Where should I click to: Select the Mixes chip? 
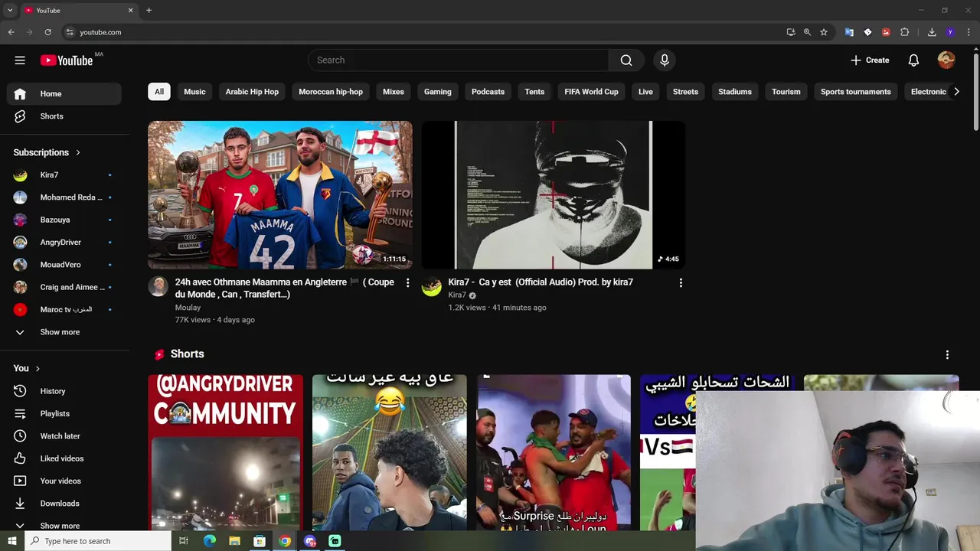[394, 92]
